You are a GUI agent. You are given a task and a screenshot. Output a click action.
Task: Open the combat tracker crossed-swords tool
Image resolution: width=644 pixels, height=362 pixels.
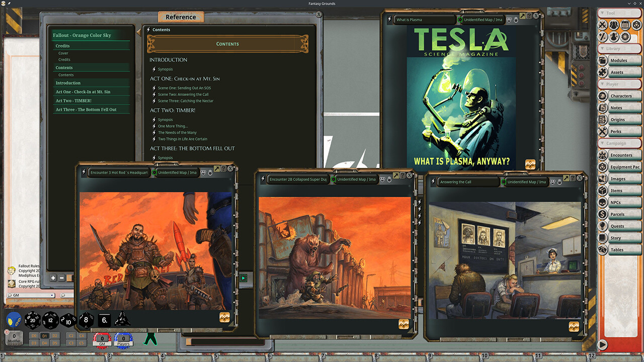click(602, 25)
